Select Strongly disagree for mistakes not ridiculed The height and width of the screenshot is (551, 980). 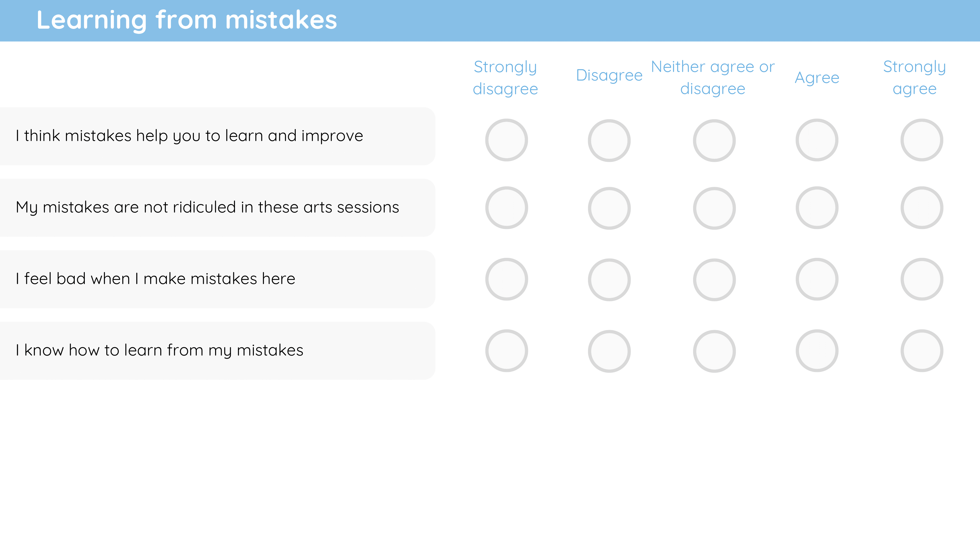click(506, 208)
